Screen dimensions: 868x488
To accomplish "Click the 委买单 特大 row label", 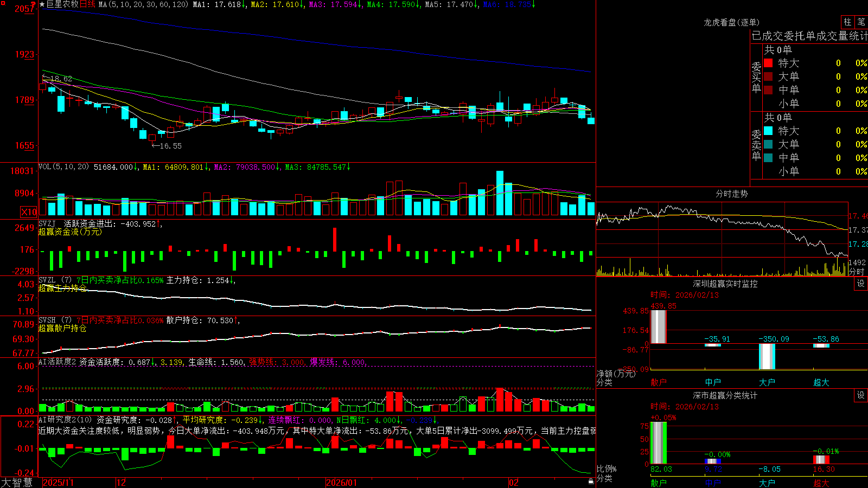I will coord(789,63).
